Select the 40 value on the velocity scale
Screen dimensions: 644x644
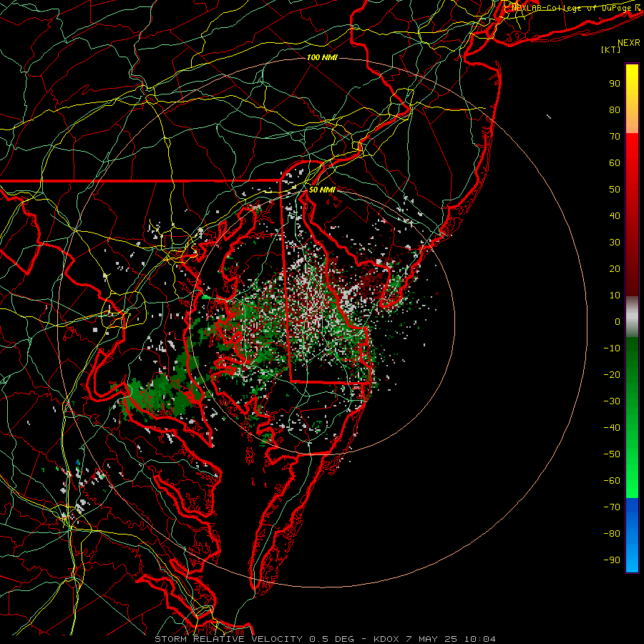[x=615, y=216]
